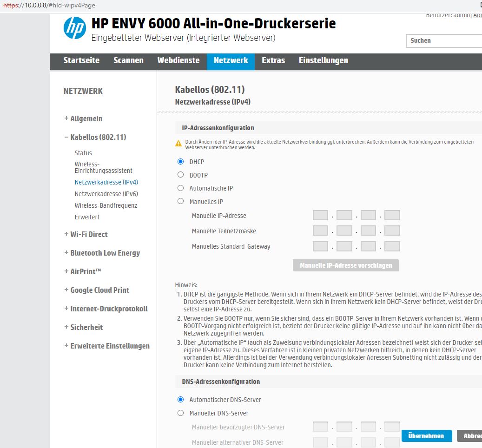Open the Startseite tab

[81, 60]
